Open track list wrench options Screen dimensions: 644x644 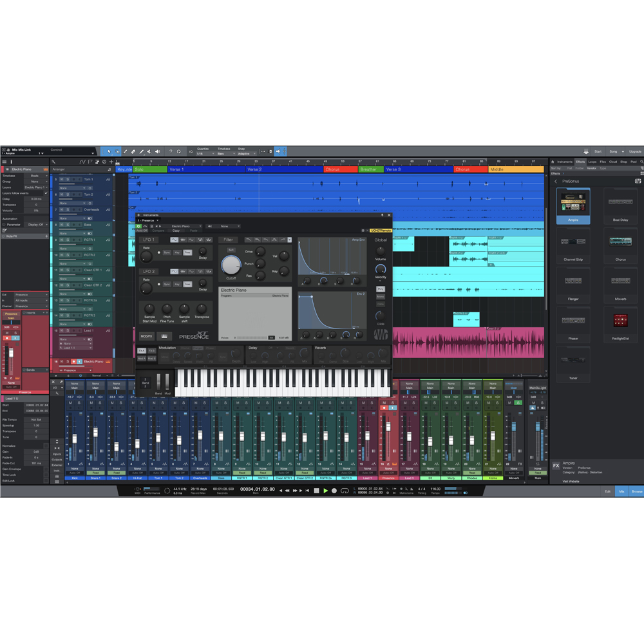(x=53, y=162)
